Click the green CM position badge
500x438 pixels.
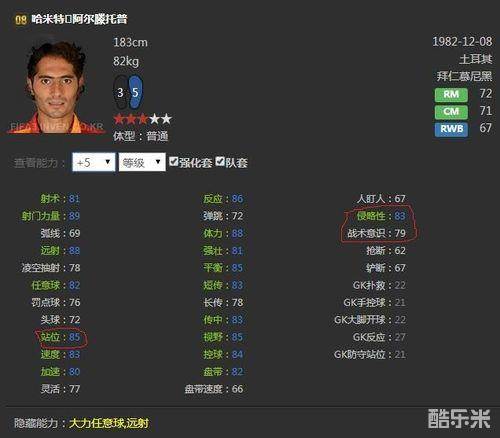tap(451, 112)
